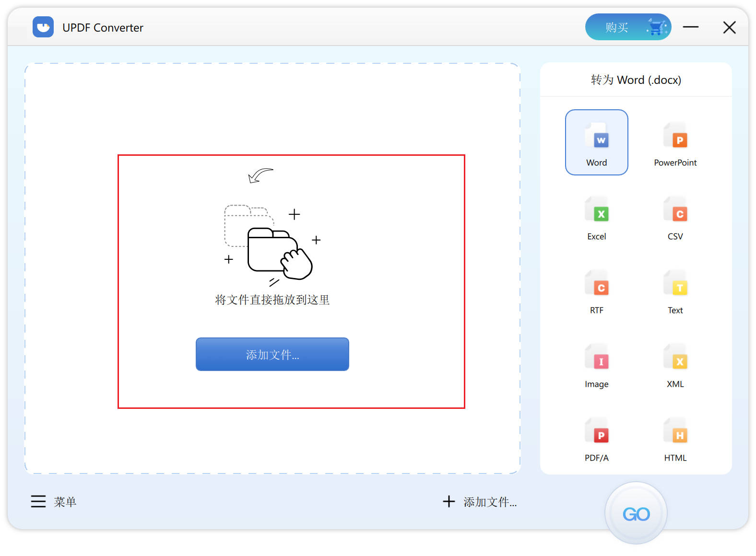The width and height of the screenshot is (756, 556).
Task: Click the blue 添加文件... button
Action: click(272, 354)
